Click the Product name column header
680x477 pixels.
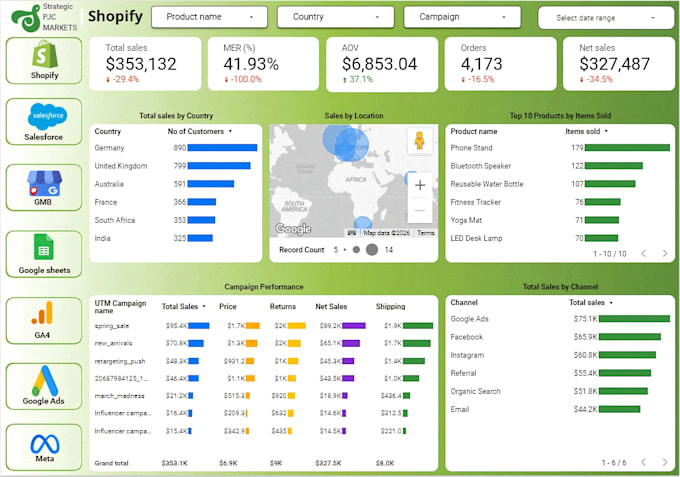pos(474,131)
